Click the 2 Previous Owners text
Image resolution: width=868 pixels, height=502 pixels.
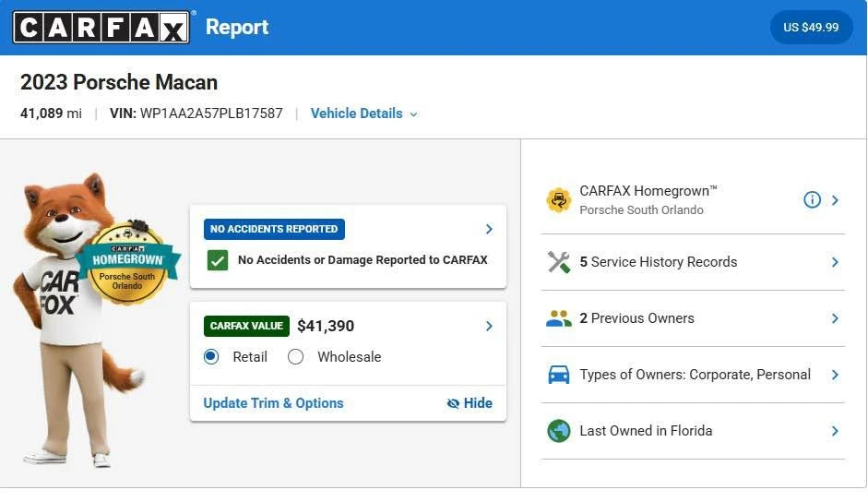(x=636, y=318)
